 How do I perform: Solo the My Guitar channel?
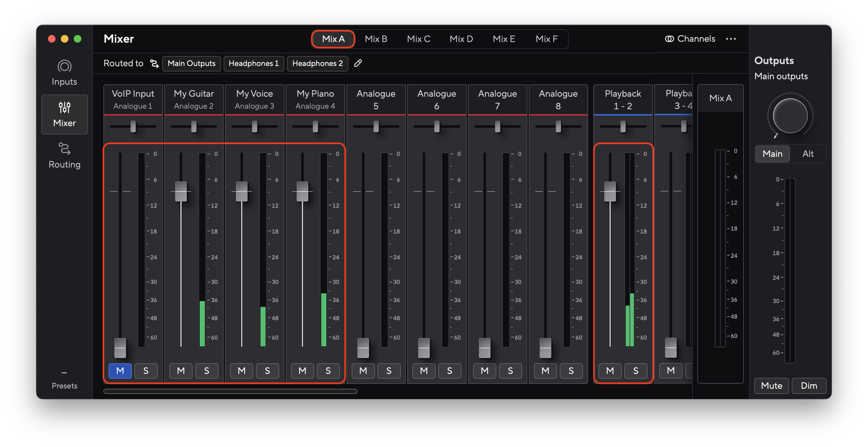tap(206, 371)
